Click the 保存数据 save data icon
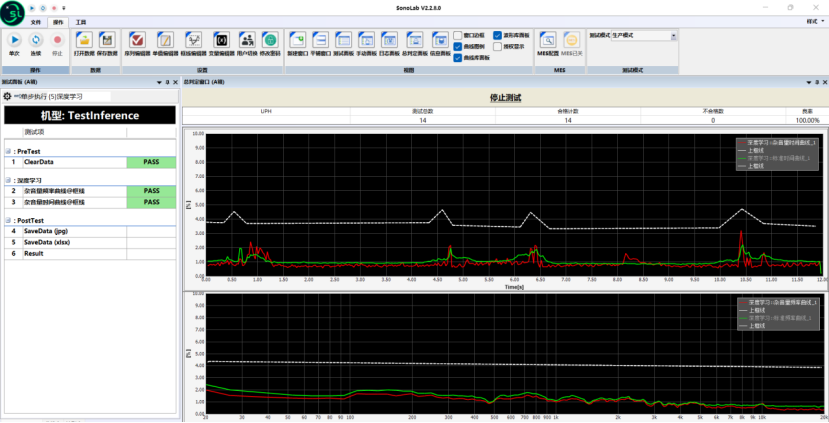 tap(107, 39)
